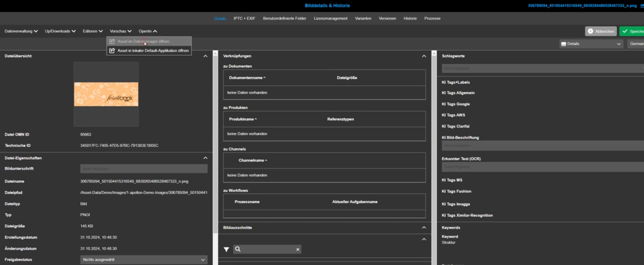This screenshot has height=265, width=644.
Task: Click the Abbrechen cancel button
Action: (x=601, y=31)
